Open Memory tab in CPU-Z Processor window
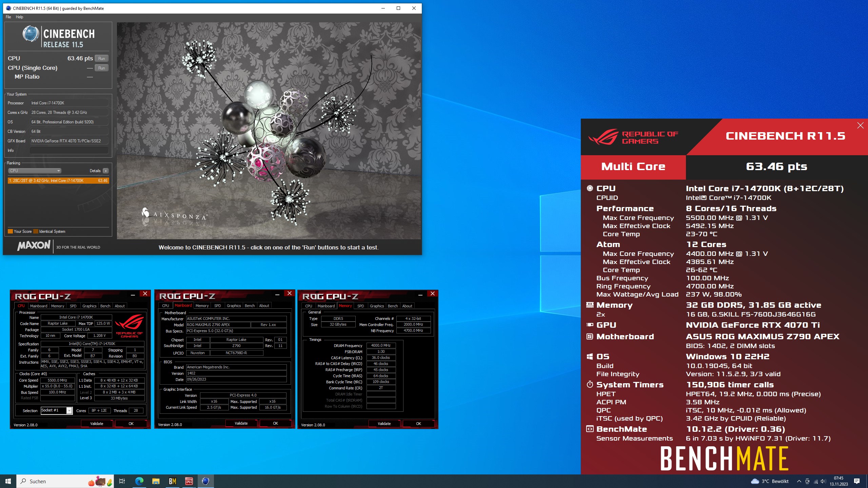868x488 pixels. pyautogui.click(x=58, y=306)
